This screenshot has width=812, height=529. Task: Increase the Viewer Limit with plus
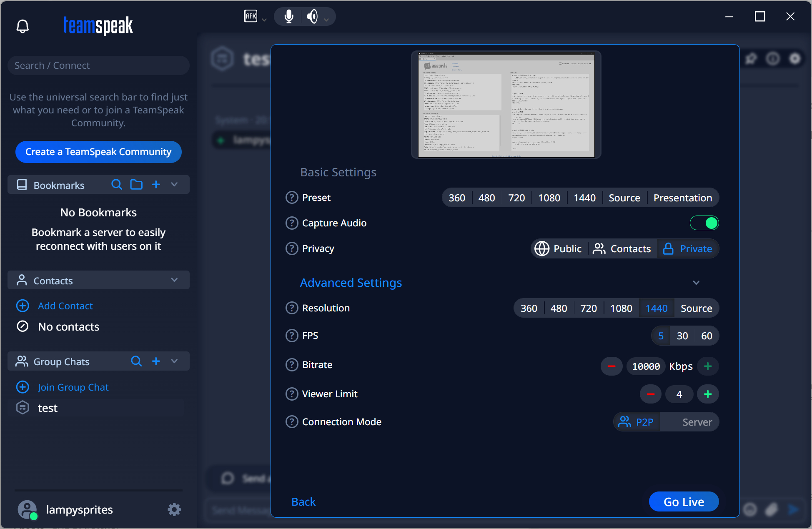pyautogui.click(x=707, y=394)
